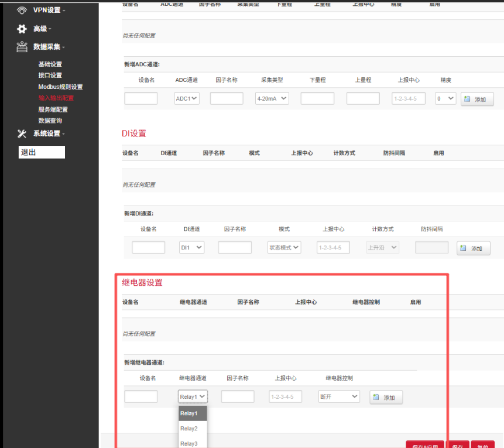Click the wrench icon for 系统设置
504x448 pixels.
(22, 134)
